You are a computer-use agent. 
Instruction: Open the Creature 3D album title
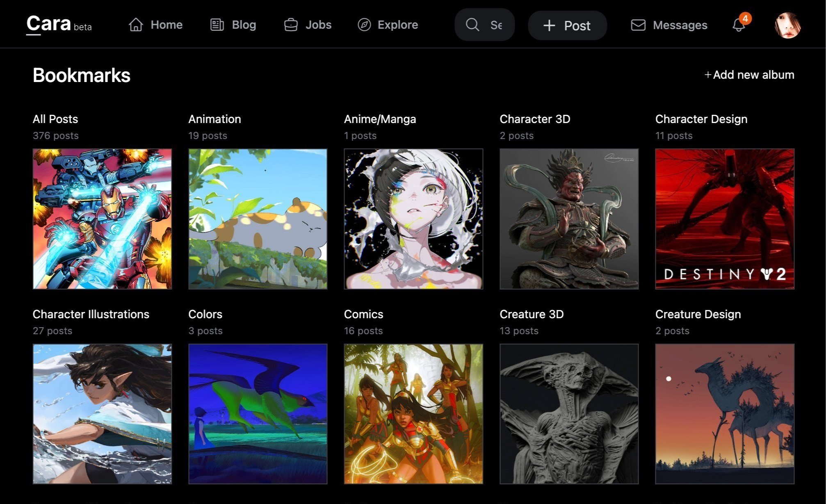[532, 314]
